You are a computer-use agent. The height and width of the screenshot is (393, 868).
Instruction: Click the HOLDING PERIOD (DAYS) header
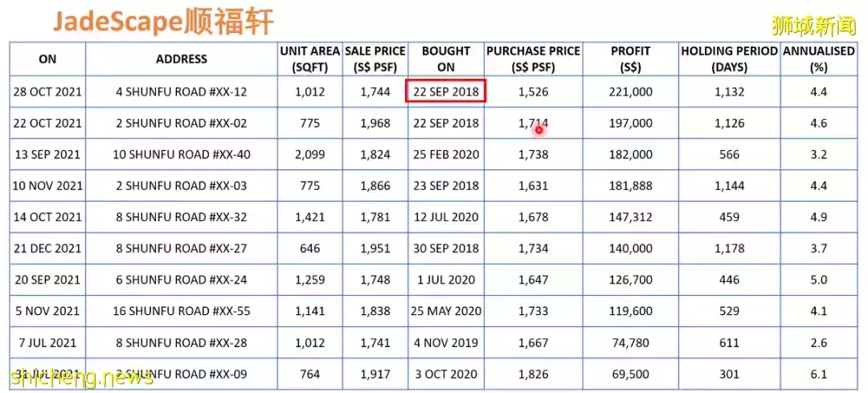(x=729, y=59)
